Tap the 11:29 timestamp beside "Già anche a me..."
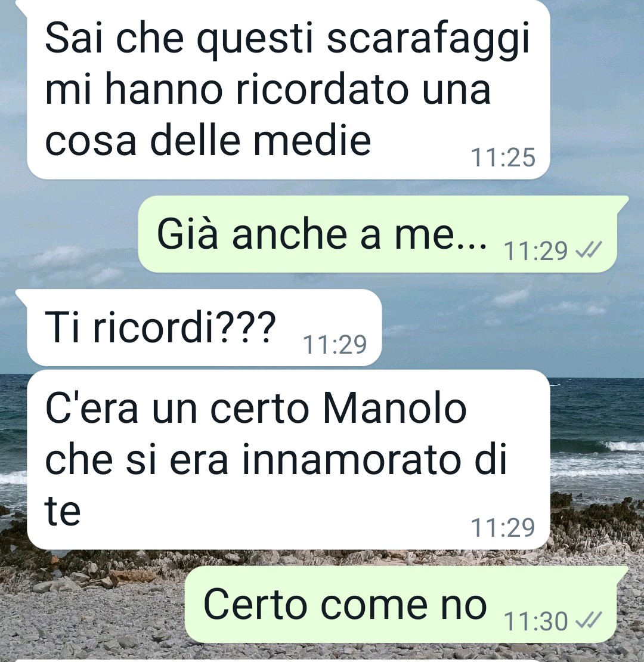This screenshot has width=644, height=662. (535, 251)
